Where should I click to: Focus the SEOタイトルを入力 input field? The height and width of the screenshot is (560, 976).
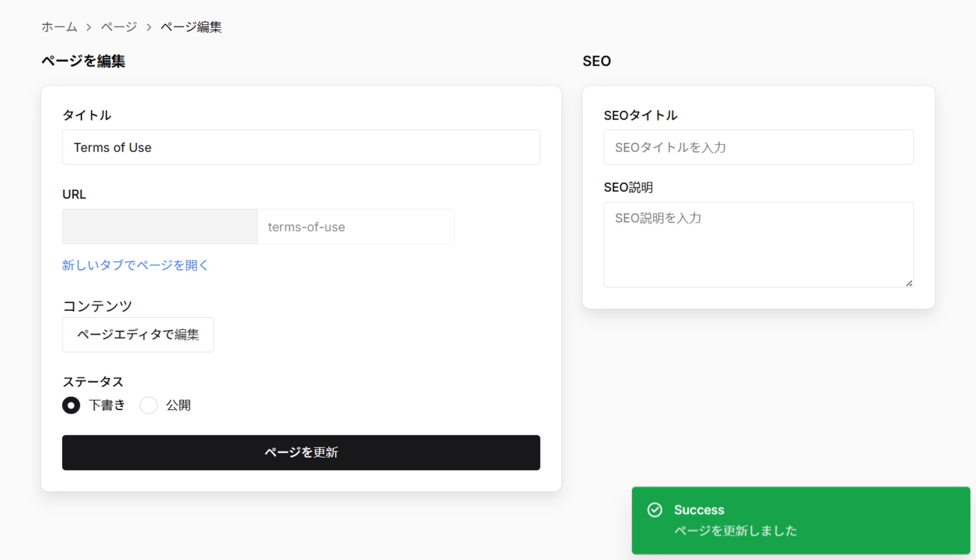pyautogui.click(x=758, y=147)
